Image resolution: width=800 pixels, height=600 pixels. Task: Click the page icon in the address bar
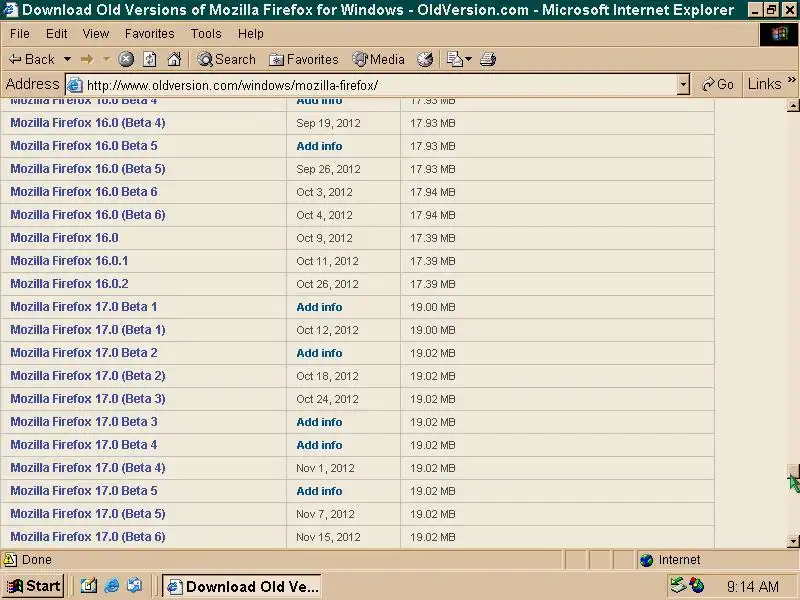(75, 85)
